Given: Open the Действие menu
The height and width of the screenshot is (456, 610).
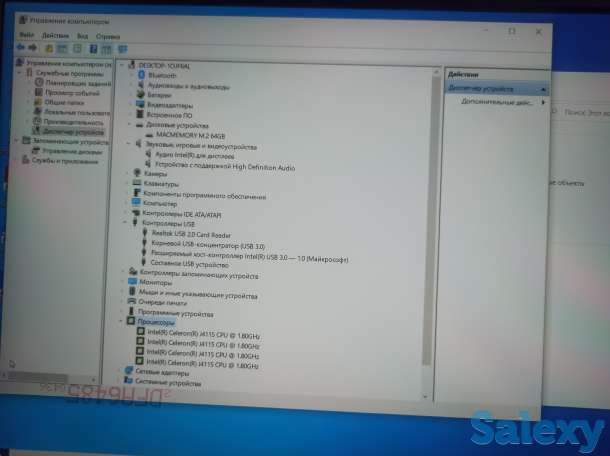Looking at the screenshot, I should (53, 35).
